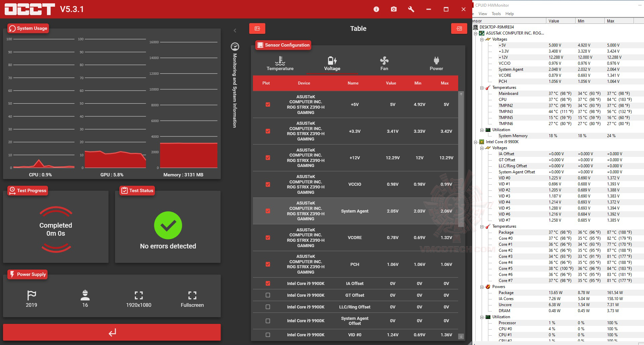Open the Power sensor tab
The image size is (644, 345).
436,63
